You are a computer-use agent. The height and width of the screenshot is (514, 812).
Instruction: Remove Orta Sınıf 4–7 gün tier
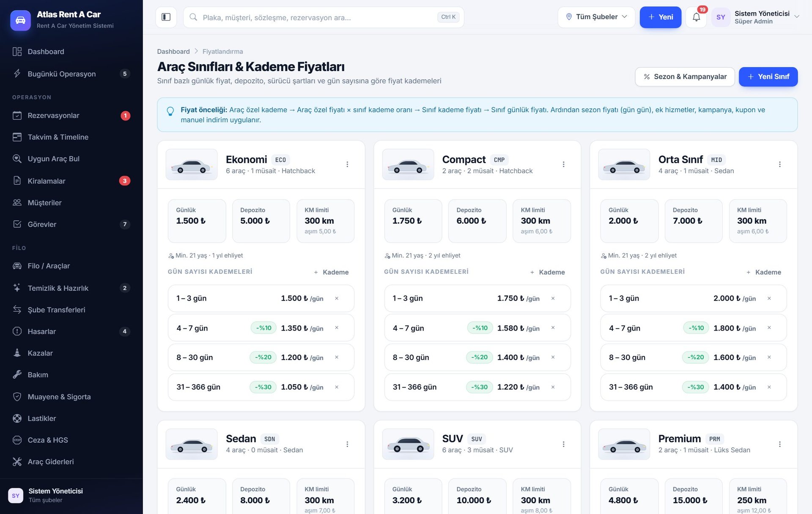[x=769, y=328]
